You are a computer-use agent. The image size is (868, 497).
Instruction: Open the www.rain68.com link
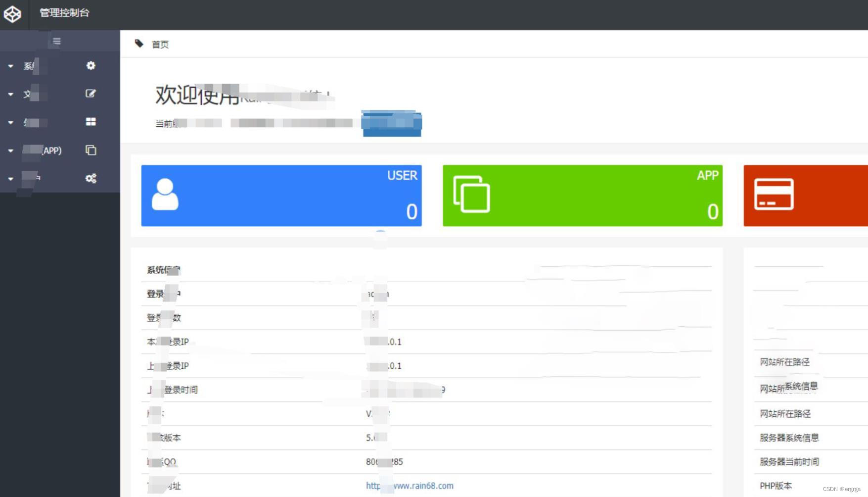point(410,486)
